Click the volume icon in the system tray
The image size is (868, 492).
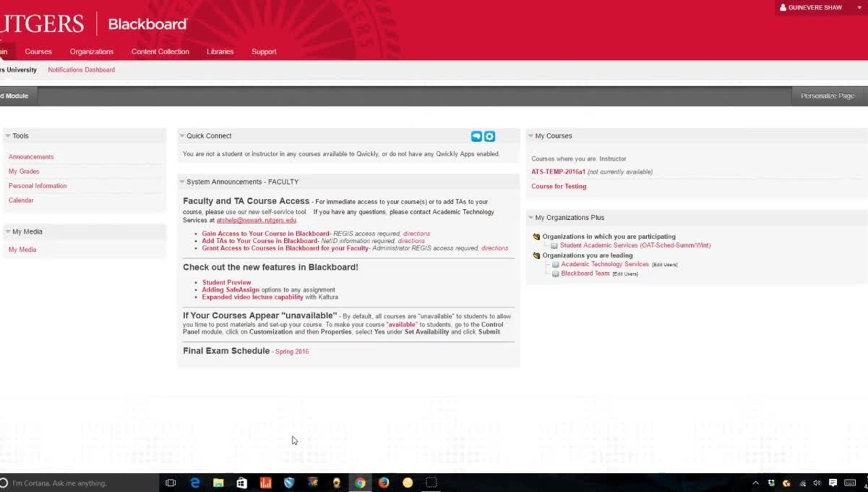click(x=817, y=483)
